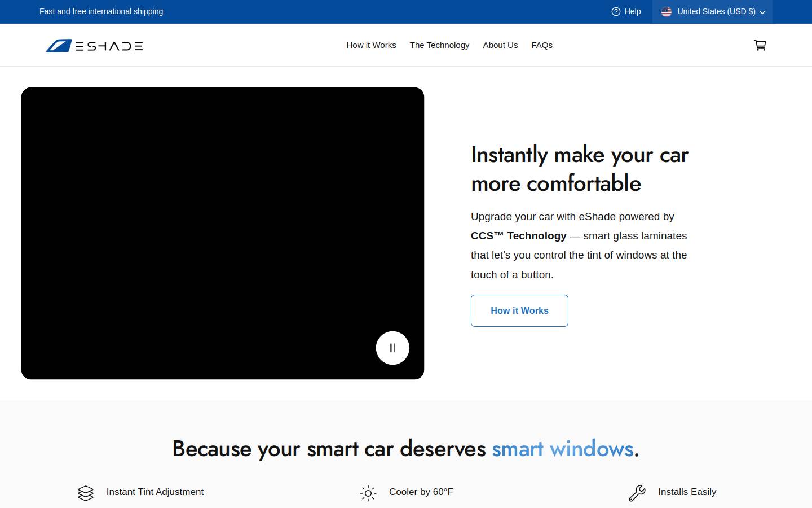
Task: Click the Help question mark icon
Action: click(616, 11)
